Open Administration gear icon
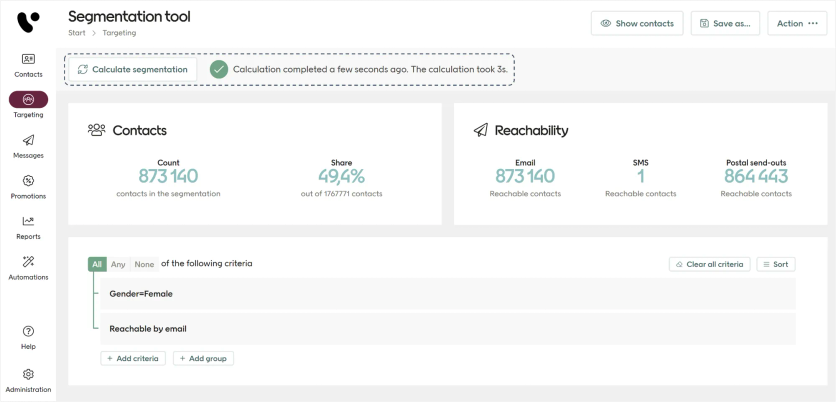 tap(28, 375)
